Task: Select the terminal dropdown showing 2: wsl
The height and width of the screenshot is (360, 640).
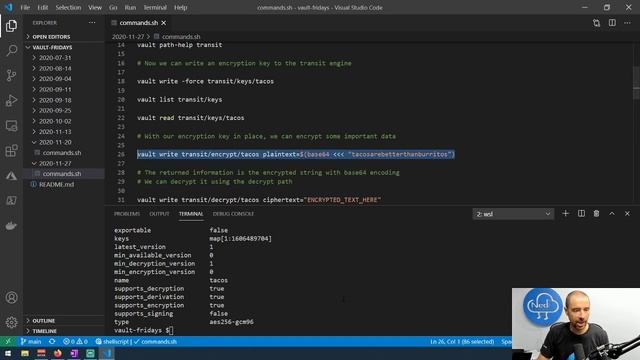Action: pyautogui.click(x=513, y=214)
